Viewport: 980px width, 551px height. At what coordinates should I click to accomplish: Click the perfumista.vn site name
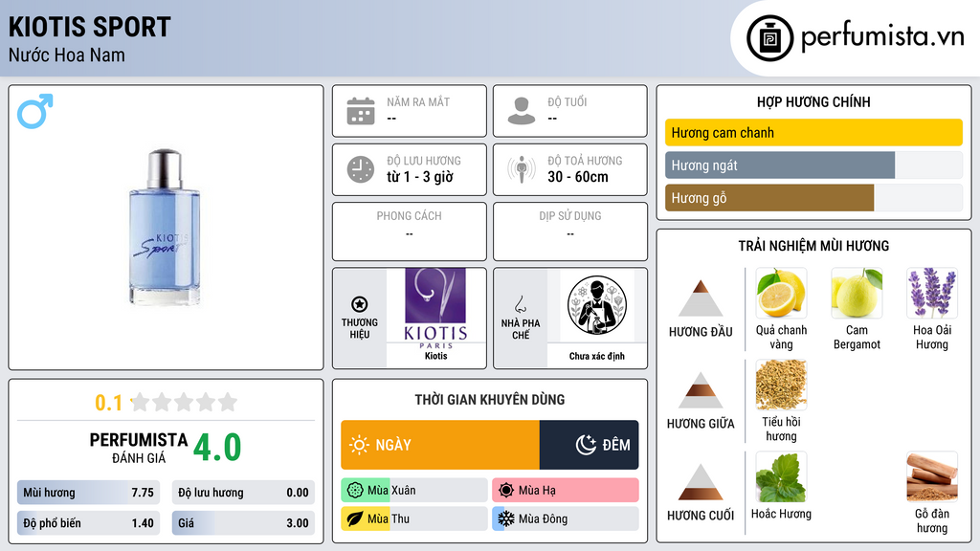[x=882, y=37]
